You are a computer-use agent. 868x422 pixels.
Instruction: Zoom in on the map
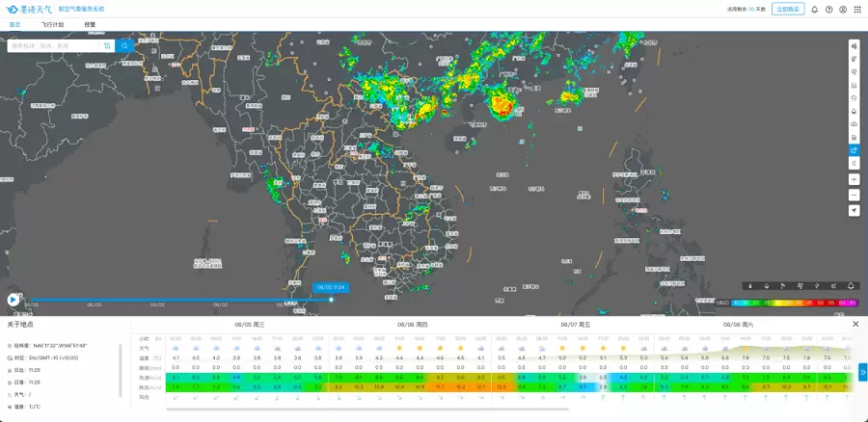pyautogui.click(x=854, y=180)
